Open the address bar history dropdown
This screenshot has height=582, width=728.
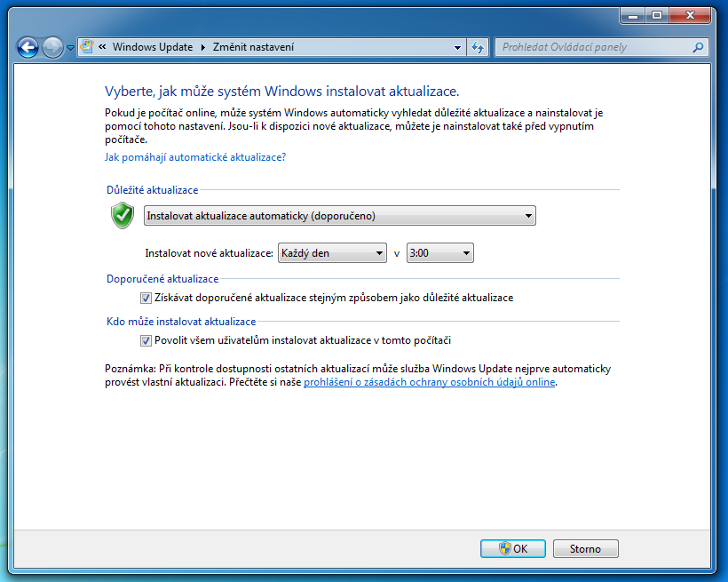click(x=457, y=47)
